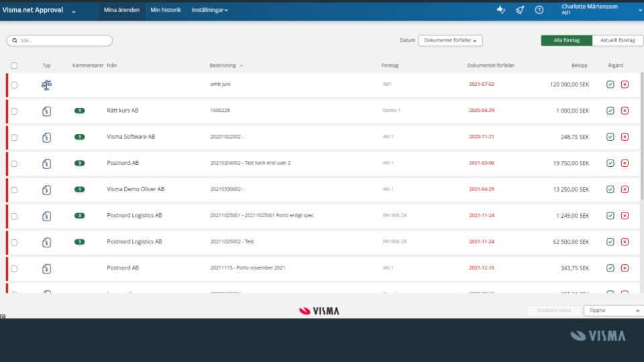Reject the Rätt kurs AB invoice
This screenshot has width=644, height=362.
tap(625, 111)
